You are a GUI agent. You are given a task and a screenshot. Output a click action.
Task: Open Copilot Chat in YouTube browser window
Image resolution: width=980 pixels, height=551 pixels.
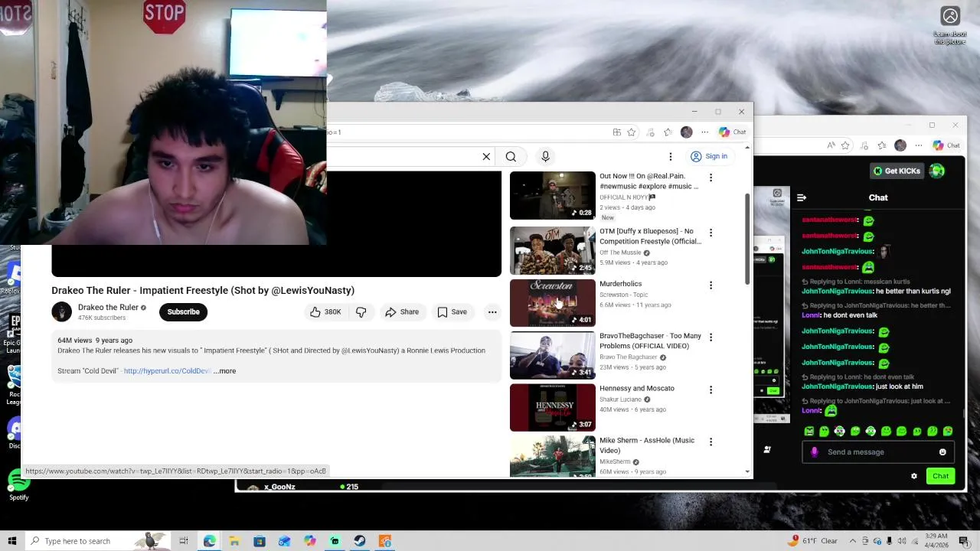click(x=733, y=132)
